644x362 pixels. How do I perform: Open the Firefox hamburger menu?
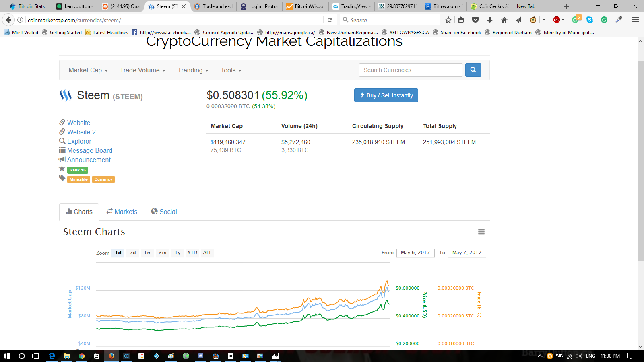(x=636, y=20)
